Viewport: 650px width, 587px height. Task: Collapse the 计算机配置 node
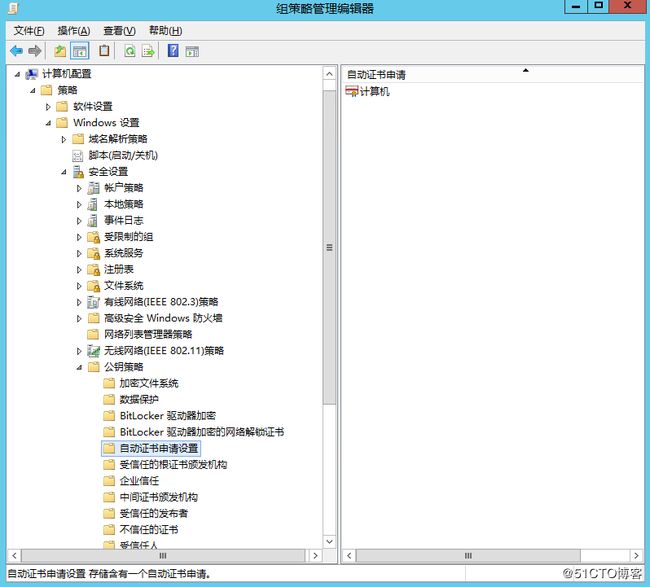[x=17, y=75]
